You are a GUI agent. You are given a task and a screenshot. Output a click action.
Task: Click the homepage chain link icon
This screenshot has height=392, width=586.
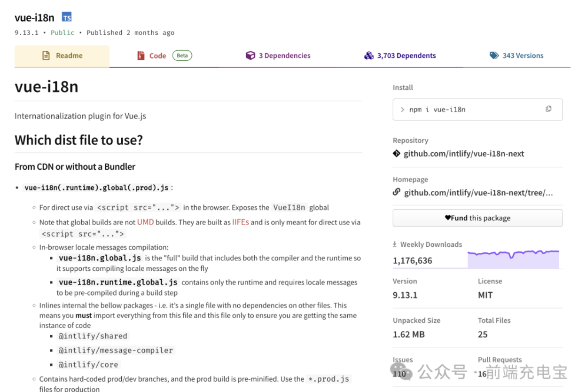click(x=397, y=192)
